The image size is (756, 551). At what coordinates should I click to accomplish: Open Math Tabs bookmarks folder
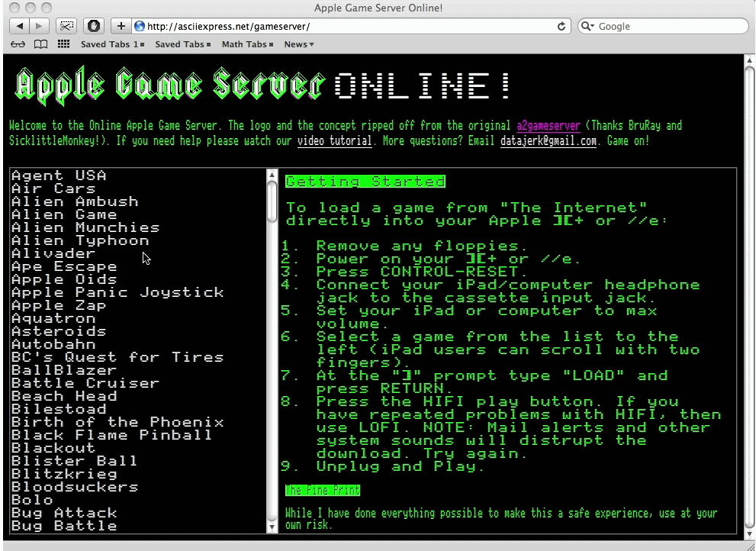247,44
